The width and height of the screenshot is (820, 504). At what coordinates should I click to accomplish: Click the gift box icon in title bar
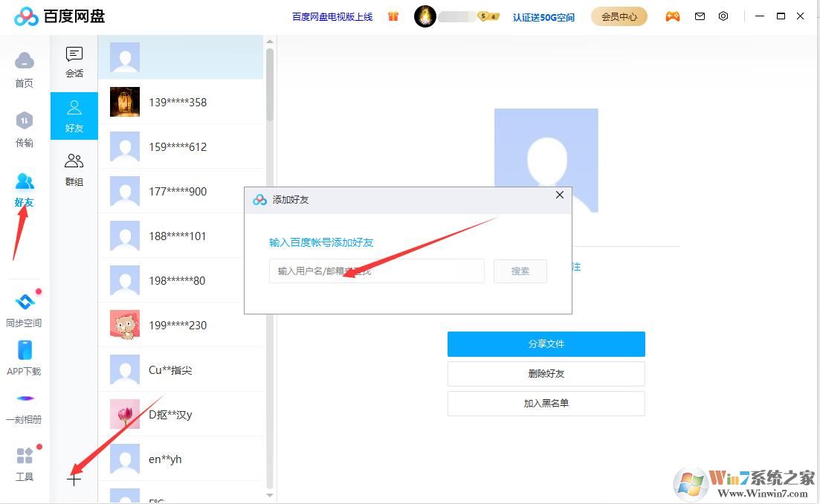pyautogui.click(x=393, y=16)
